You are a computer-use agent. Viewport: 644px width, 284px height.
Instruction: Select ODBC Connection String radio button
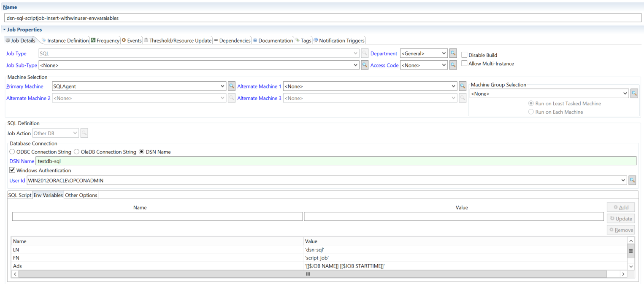[12, 152]
